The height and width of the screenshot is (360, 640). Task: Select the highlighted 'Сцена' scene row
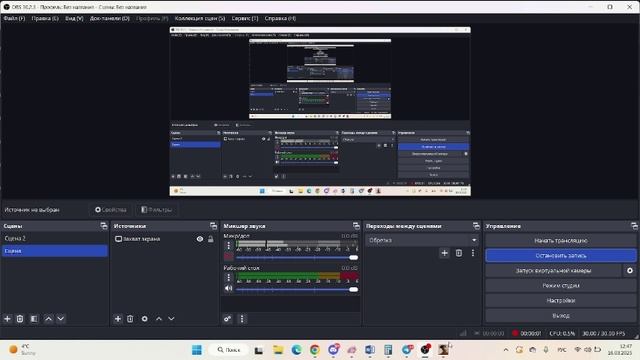55,251
